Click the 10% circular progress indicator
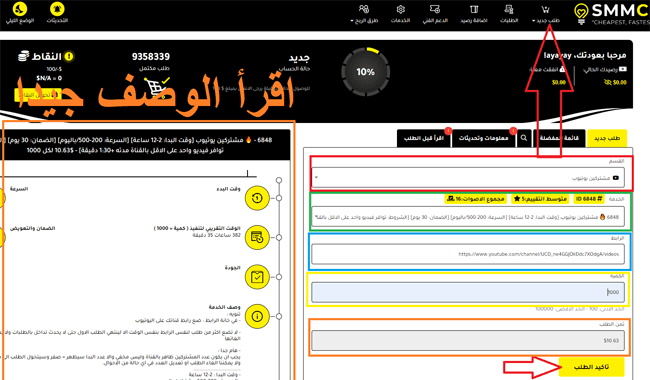650x380 pixels. [365, 72]
